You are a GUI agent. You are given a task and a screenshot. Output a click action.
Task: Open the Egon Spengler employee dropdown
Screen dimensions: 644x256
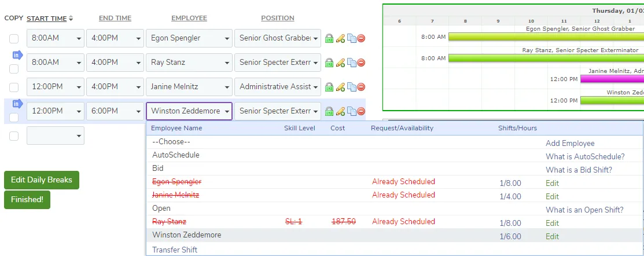point(189,38)
